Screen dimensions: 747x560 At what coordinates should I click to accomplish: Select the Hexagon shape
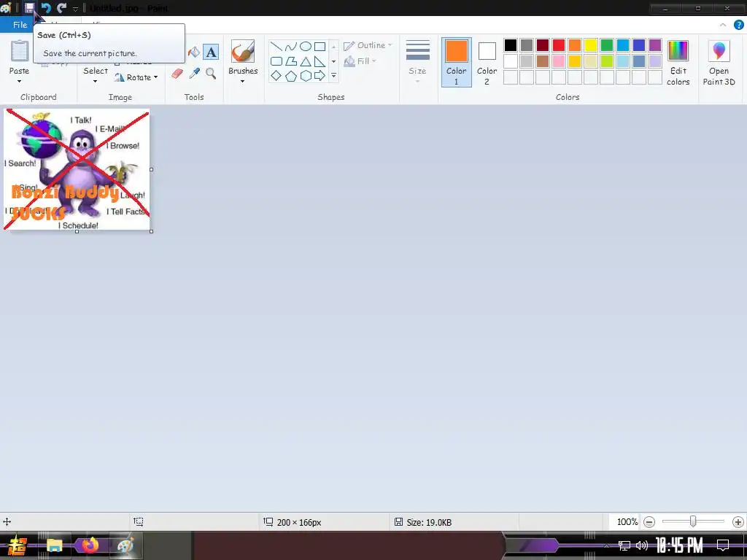(306, 76)
